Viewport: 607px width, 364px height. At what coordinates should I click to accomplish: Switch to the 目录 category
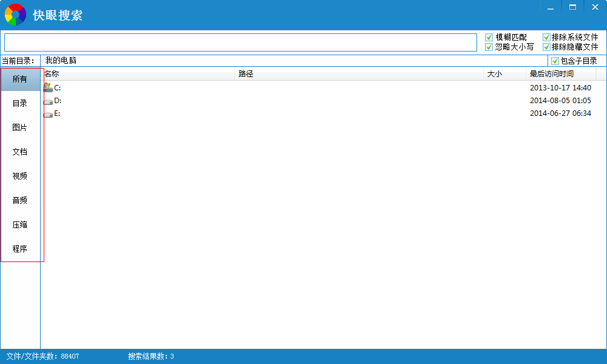pos(21,103)
